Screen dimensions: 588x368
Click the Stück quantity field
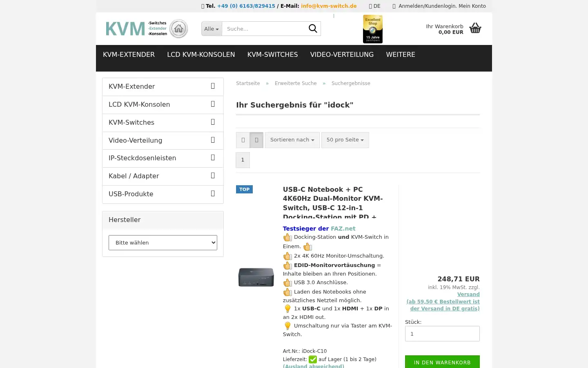point(442,334)
